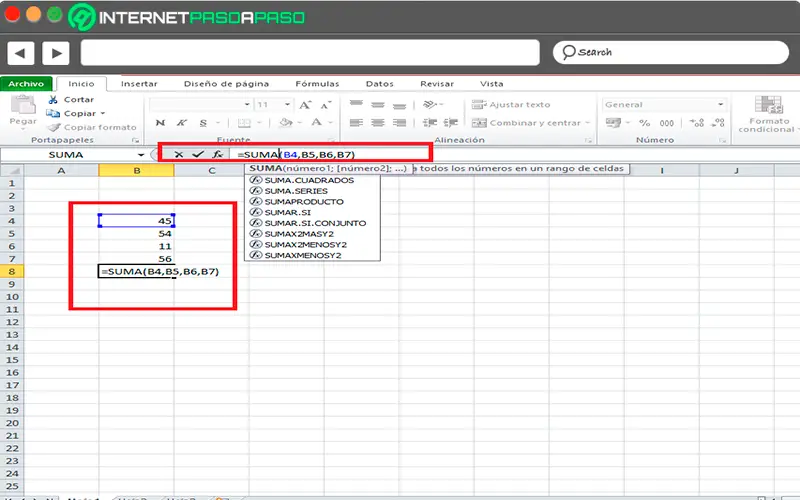Click the accounting number format icon
The image size is (800, 500).
613,122
